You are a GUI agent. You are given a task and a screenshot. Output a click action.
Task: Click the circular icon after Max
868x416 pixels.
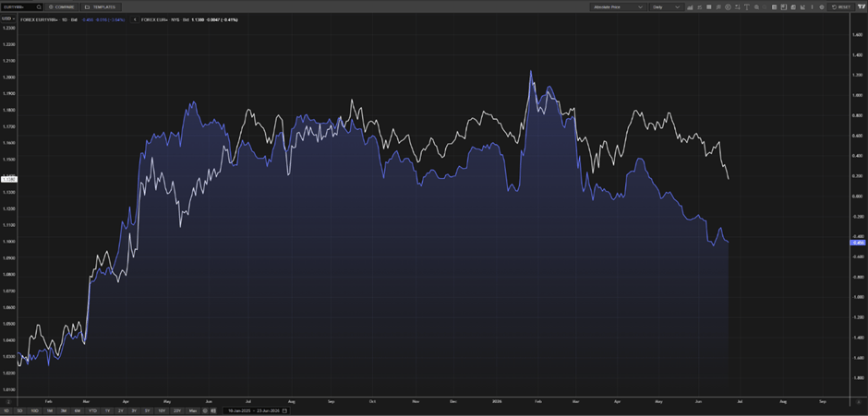205,411
